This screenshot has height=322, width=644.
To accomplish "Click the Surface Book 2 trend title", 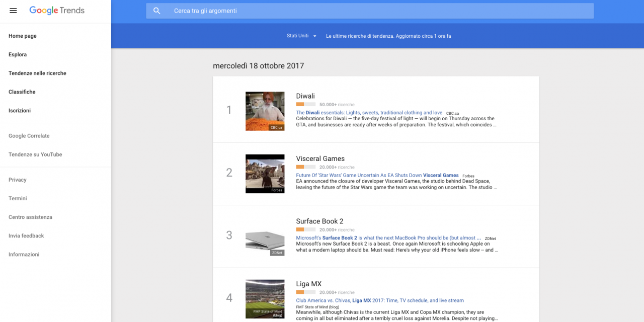I will tap(320, 221).
